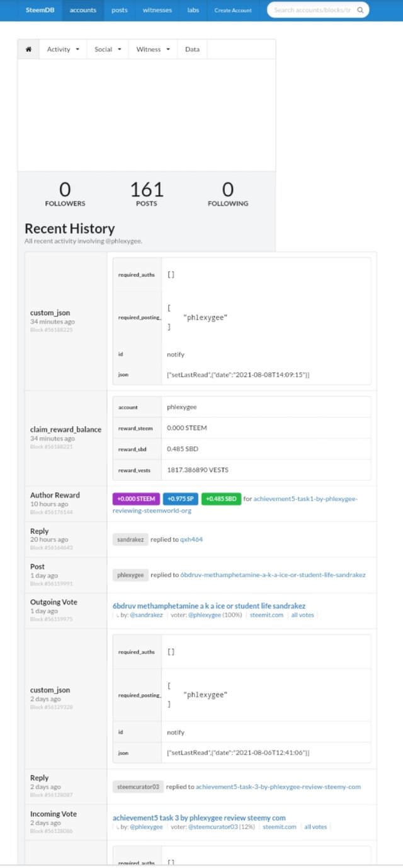403x868 pixels.
Task: Go to posts in navbar
Action: tap(120, 10)
